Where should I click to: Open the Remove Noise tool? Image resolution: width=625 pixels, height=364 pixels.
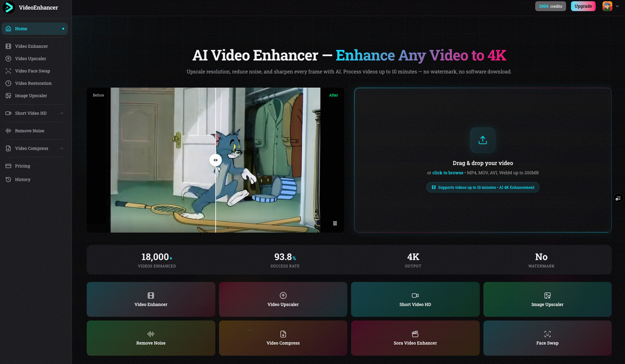point(29,130)
